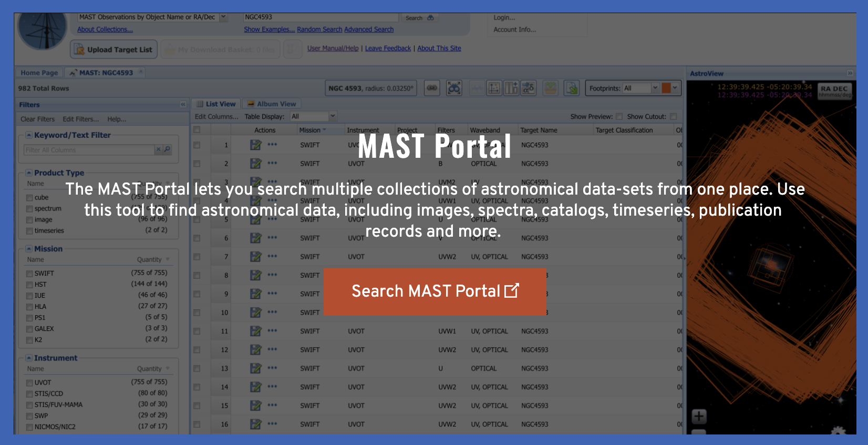Screen dimensions: 868x445
Task: Click the basket add-to-download icon
Action: click(x=550, y=88)
